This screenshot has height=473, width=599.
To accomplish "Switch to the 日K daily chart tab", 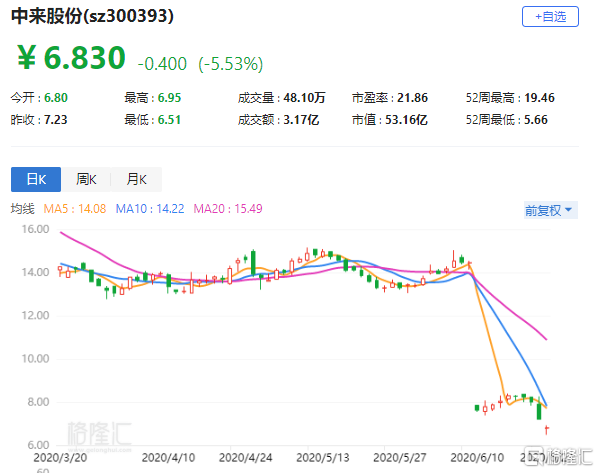I will pos(36,179).
